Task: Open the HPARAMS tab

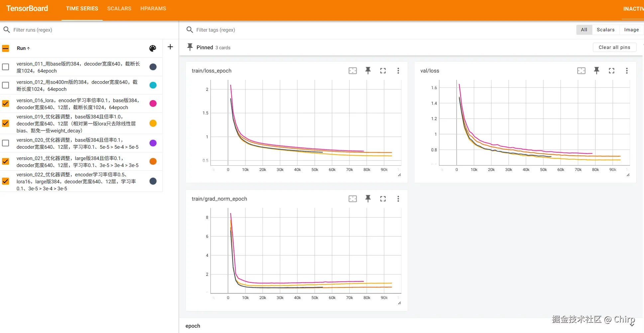Action: [x=153, y=9]
